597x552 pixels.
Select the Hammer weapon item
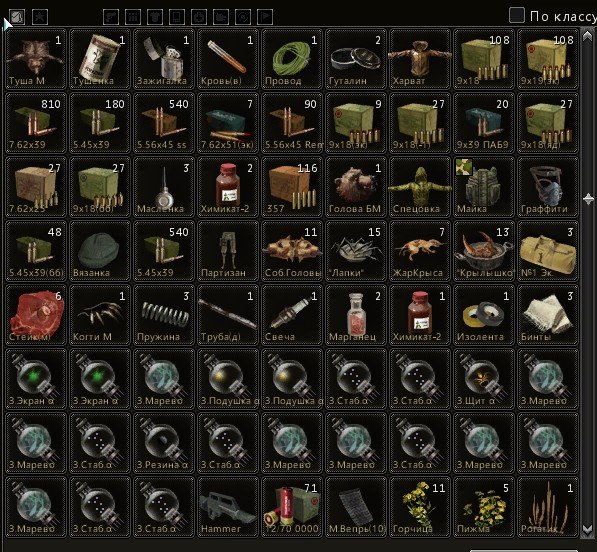228,506
